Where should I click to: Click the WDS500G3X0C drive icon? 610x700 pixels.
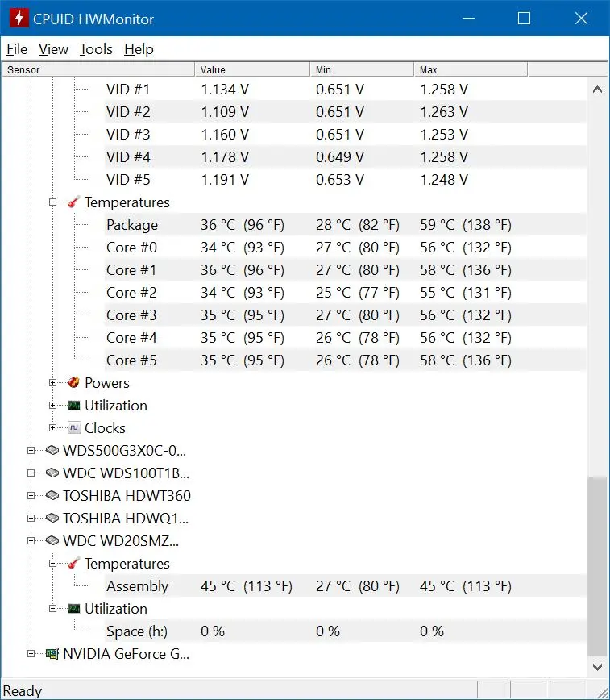(x=52, y=450)
